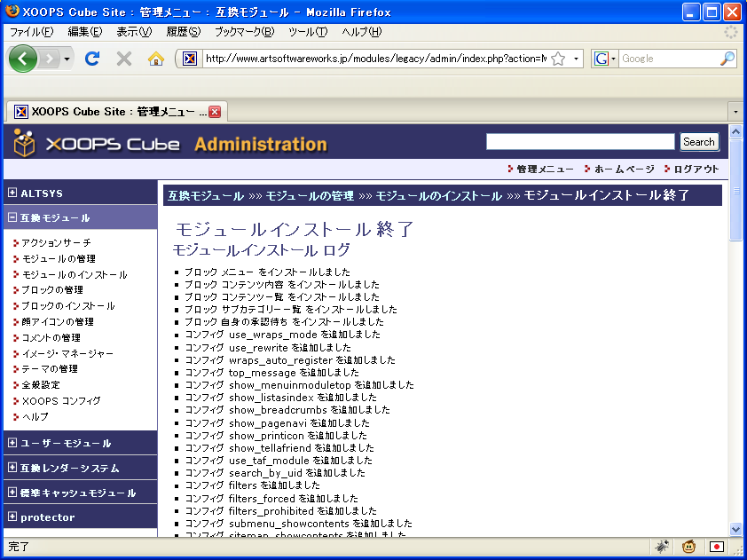Click the magnifier search icon
Viewport: 747px width, 560px height.
tap(727, 59)
